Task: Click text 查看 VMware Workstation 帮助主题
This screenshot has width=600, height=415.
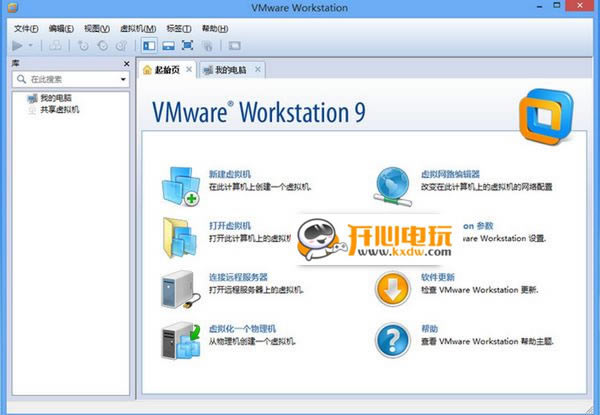Action: [488, 341]
